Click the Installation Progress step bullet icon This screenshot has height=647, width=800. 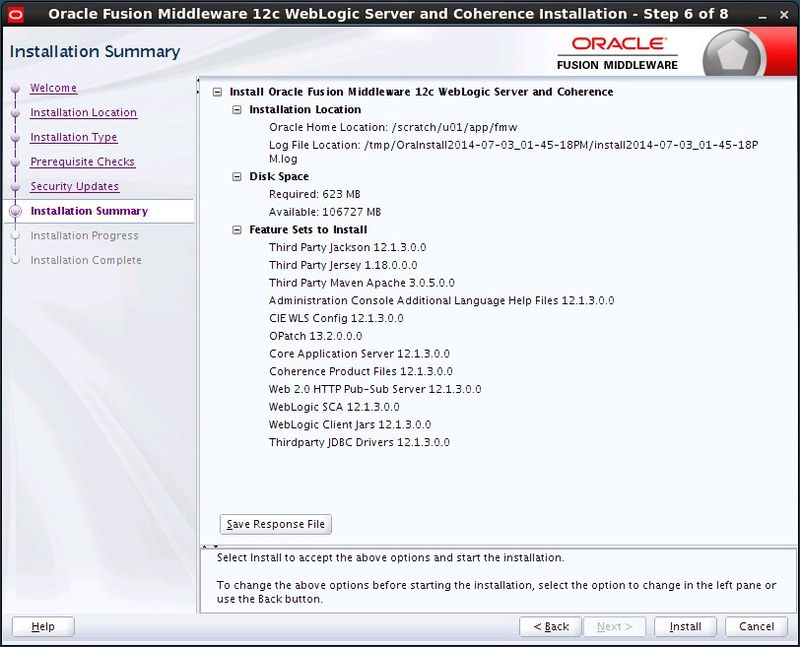tap(16, 236)
